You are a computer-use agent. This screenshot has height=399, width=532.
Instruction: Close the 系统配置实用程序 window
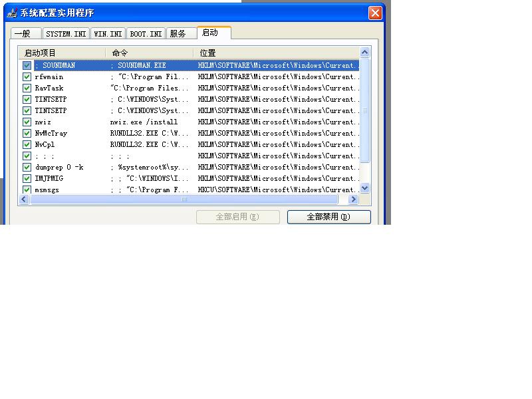375,13
